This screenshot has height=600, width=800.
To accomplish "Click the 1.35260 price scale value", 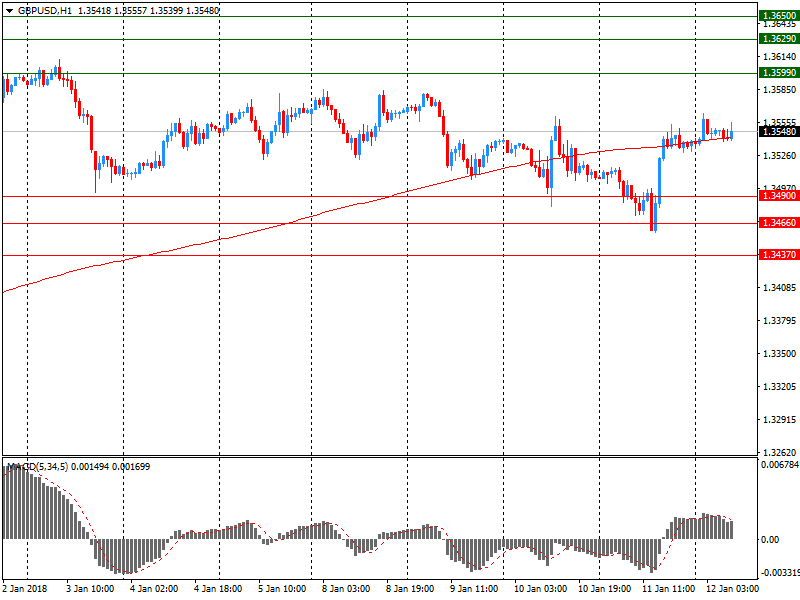I will click(x=780, y=156).
